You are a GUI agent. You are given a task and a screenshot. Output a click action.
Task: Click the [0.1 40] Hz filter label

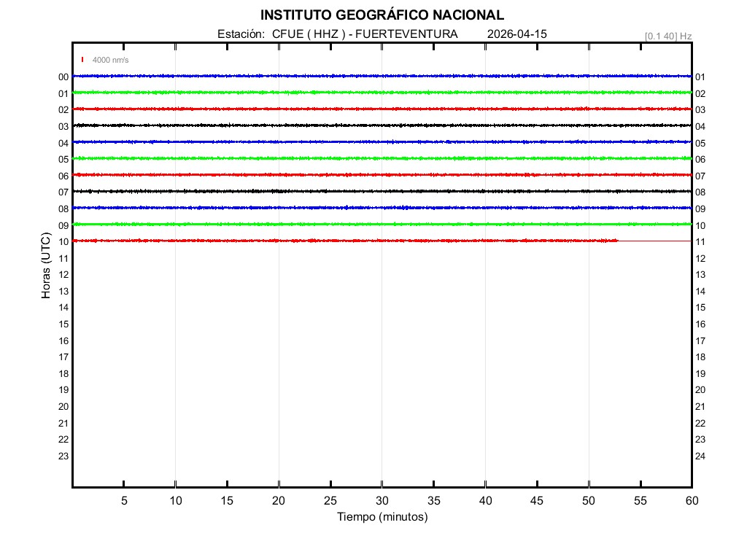coord(667,36)
